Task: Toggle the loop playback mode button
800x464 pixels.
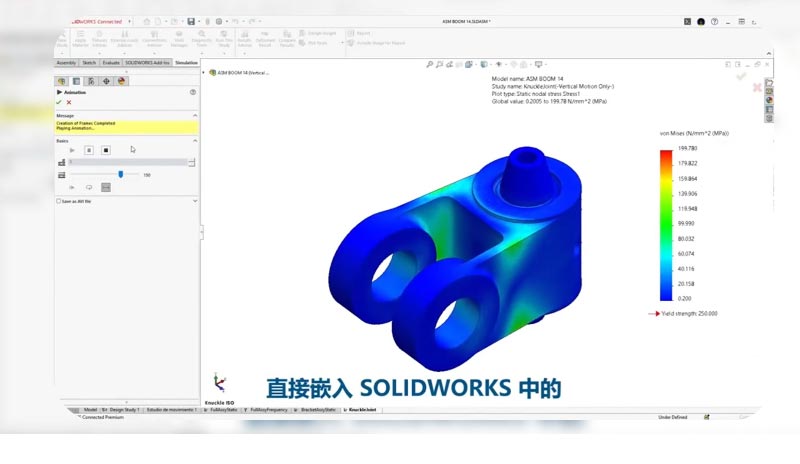Action: coord(89,187)
